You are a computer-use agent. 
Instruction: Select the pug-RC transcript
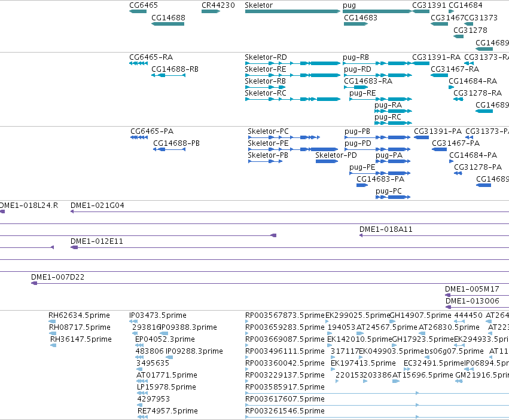click(x=393, y=123)
